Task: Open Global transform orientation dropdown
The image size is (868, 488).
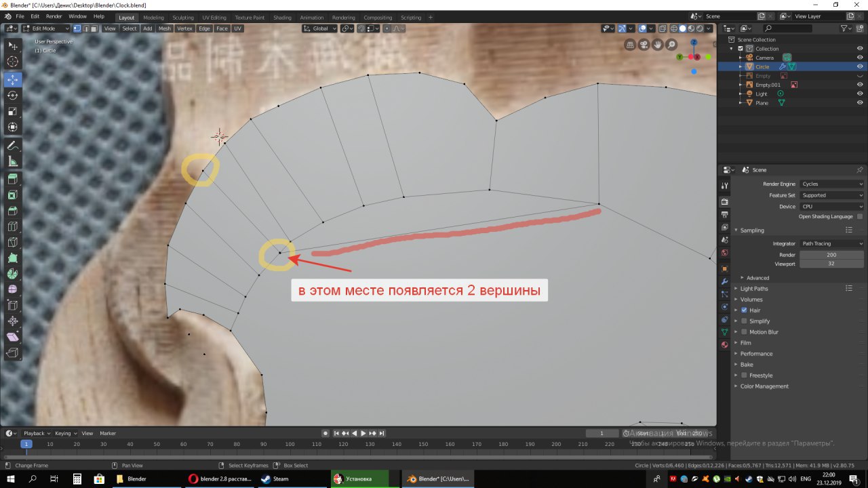Action: coord(320,28)
